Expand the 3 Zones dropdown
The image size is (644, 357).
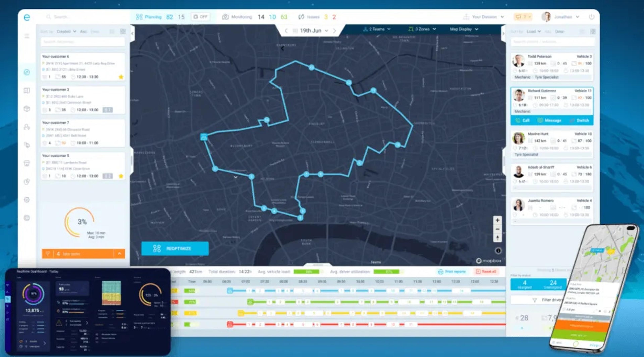pyautogui.click(x=422, y=29)
